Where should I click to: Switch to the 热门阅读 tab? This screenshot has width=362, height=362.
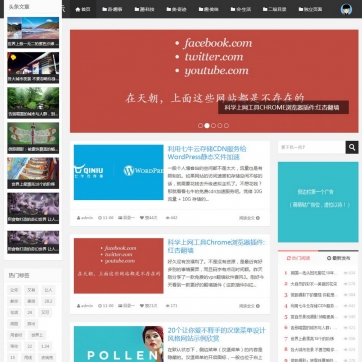click(298, 258)
